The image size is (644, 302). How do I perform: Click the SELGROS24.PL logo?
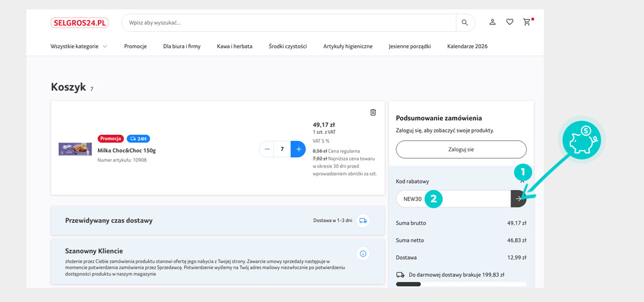[80, 23]
